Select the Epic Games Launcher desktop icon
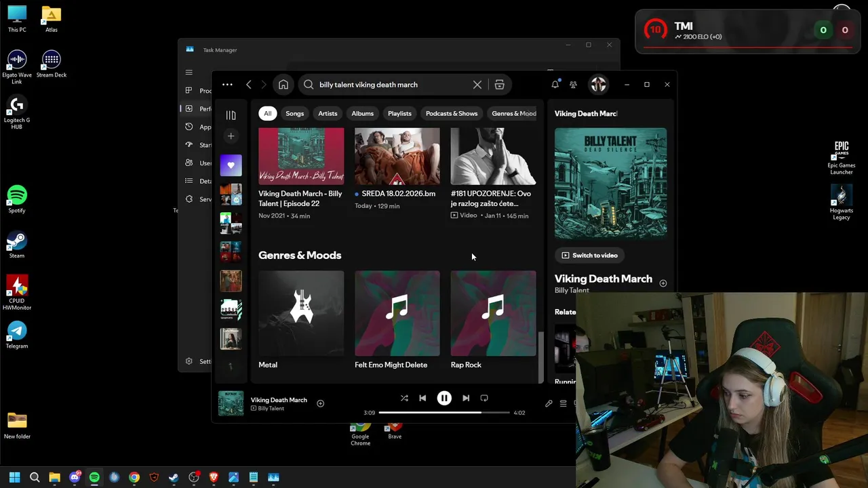868x488 pixels. [842, 157]
